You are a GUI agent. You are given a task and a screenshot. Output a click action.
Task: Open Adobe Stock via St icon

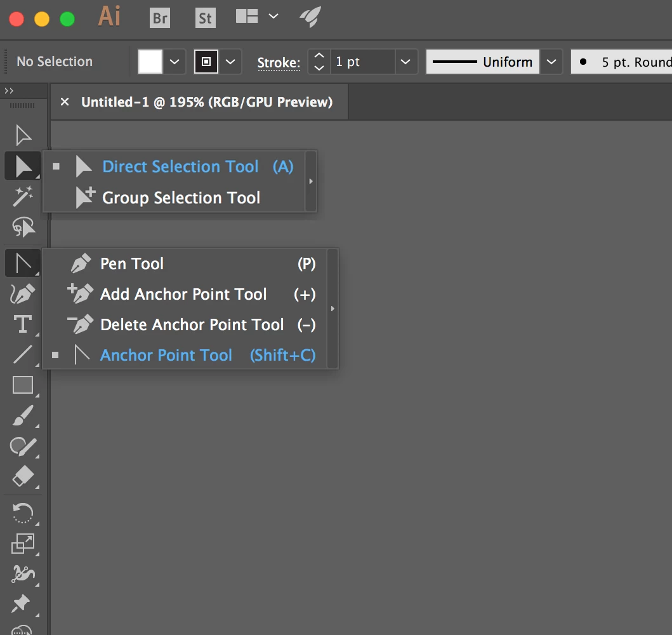[206, 18]
